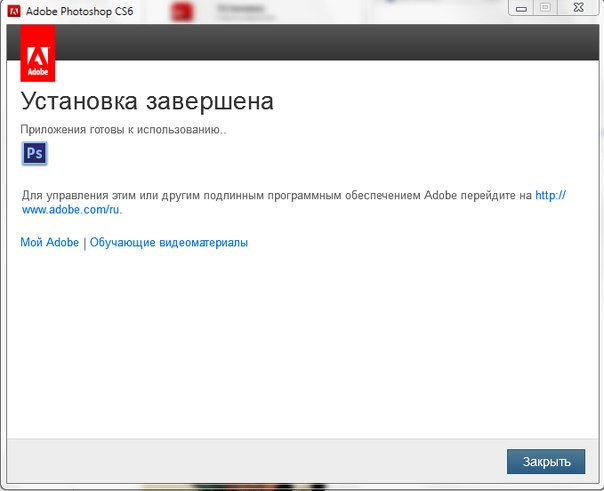Screen dimensions: 604x491
Task: Open the http://www.adobe.com/ru link
Action: click(72, 210)
